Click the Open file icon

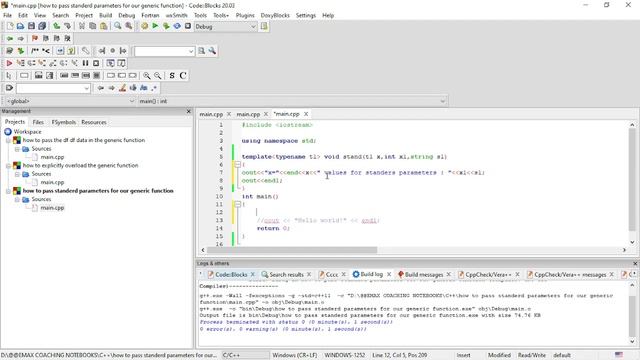click(x=20, y=26)
